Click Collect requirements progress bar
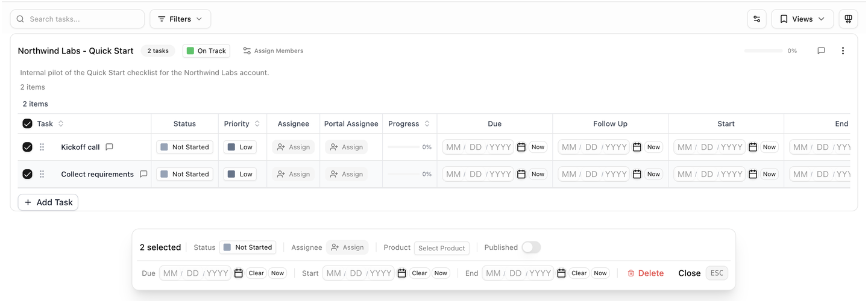The image size is (868, 301). coord(403,174)
